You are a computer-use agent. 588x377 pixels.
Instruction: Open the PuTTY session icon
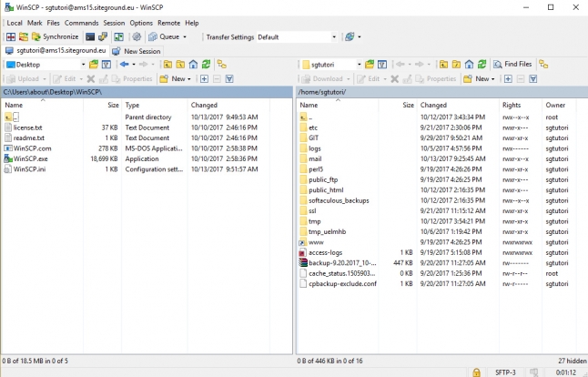pyautogui.click(x=103, y=36)
